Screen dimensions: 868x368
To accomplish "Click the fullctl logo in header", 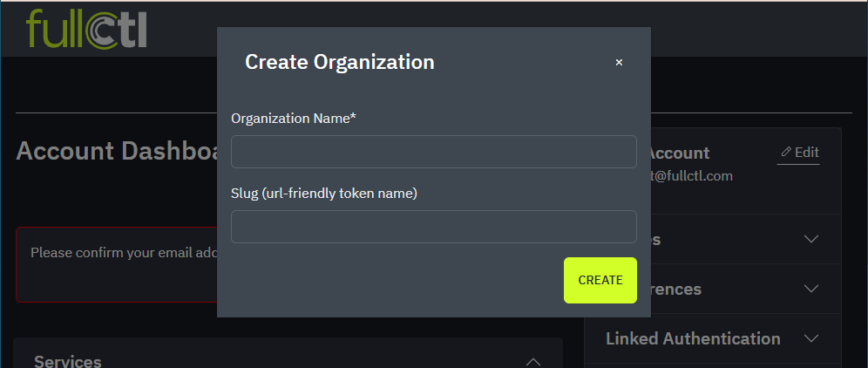I will tap(86, 28).
